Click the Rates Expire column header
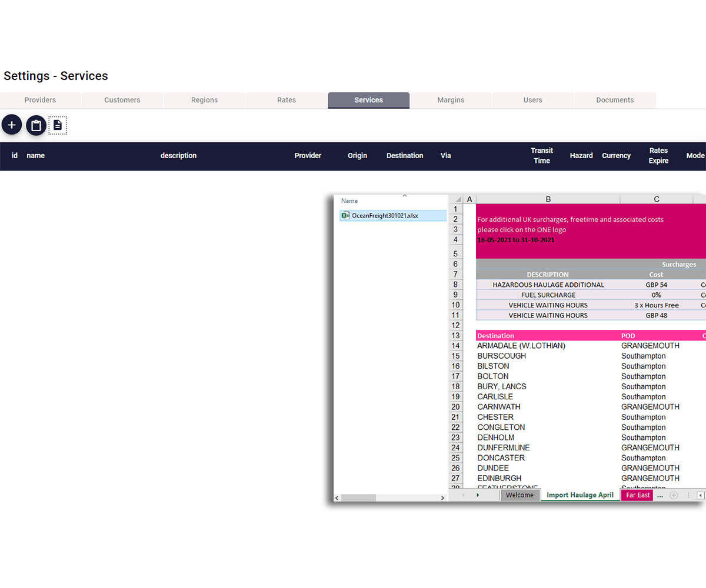The width and height of the screenshot is (706, 588). tap(658, 156)
